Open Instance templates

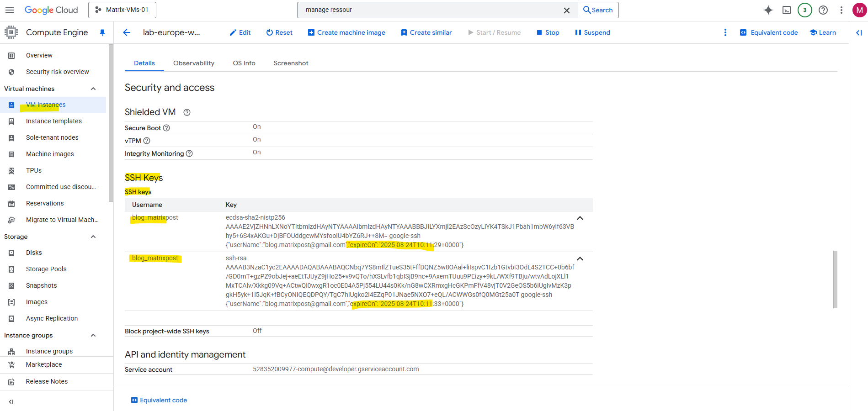coord(53,121)
